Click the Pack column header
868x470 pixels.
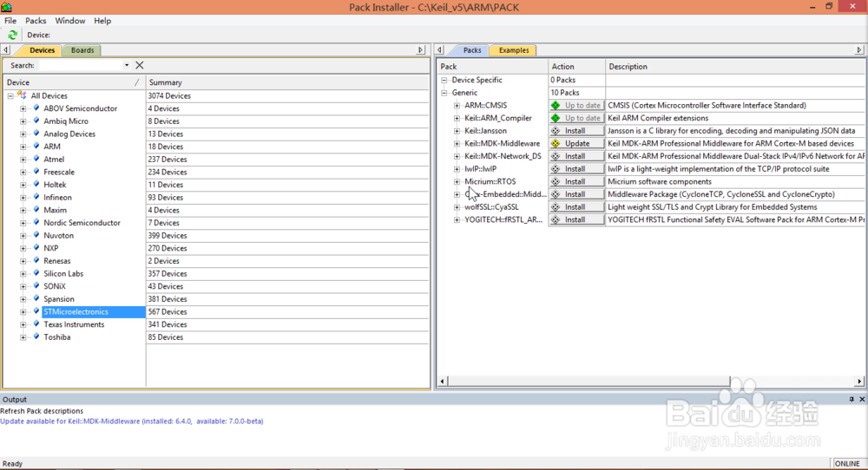[492, 67]
